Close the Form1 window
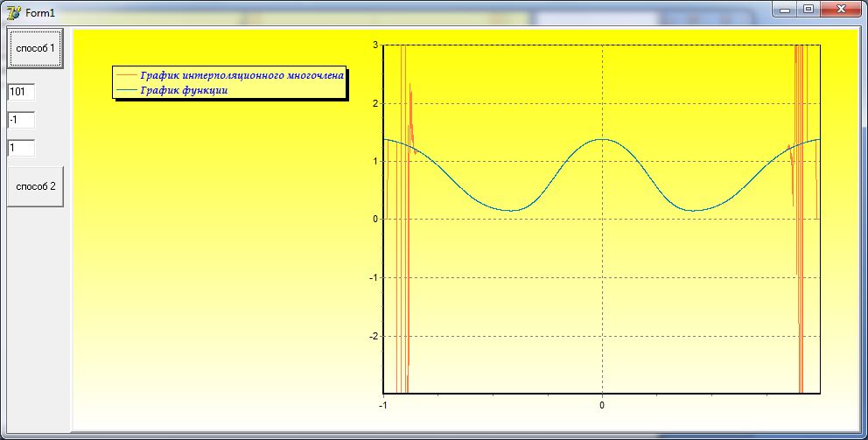 click(x=841, y=10)
